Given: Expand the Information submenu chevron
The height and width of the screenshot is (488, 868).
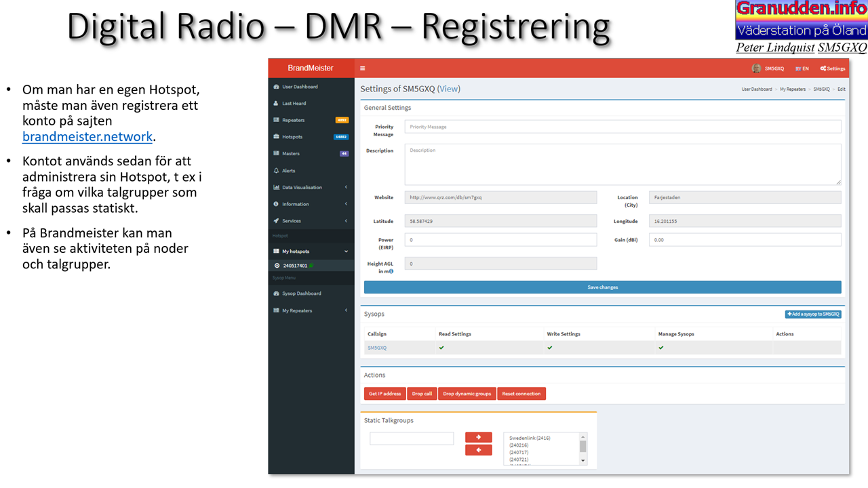Looking at the screenshot, I should [x=346, y=204].
